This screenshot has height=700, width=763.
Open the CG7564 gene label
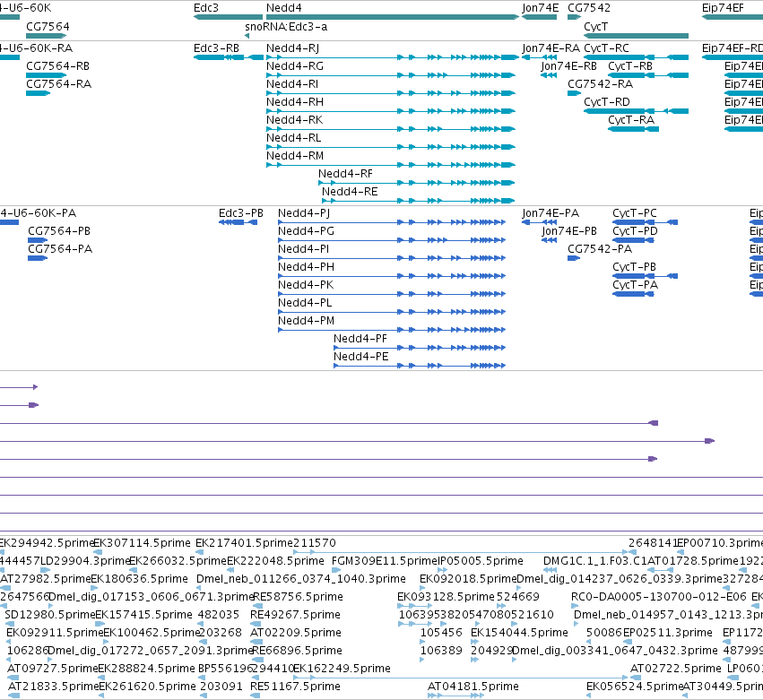(48, 26)
